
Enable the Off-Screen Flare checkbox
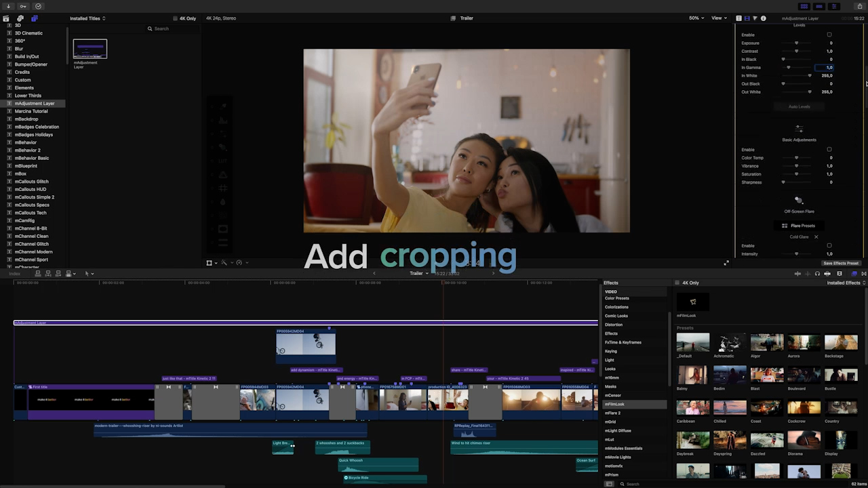pos(829,246)
